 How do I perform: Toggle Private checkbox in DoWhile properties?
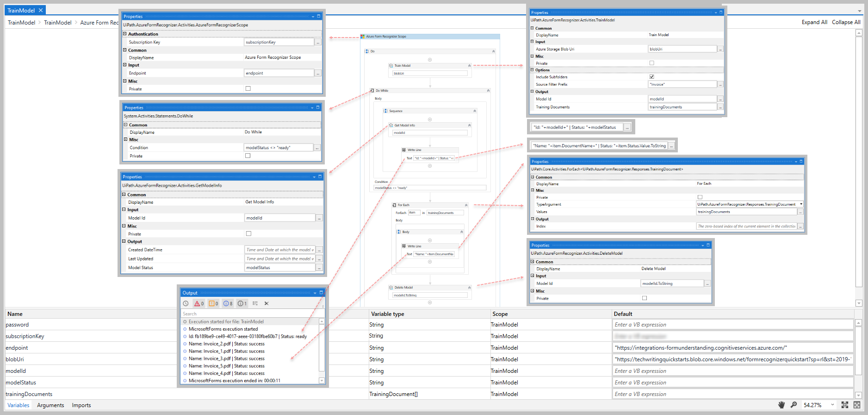pyautogui.click(x=248, y=156)
